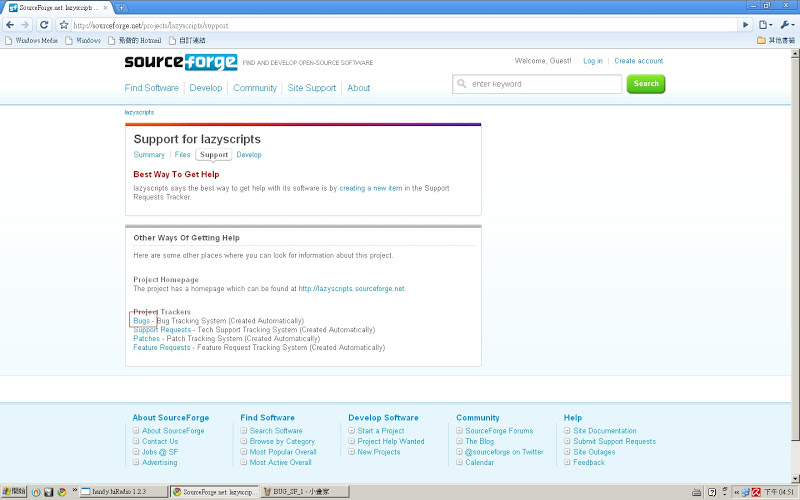This screenshot has height=500, width=800.
Task: Click the About SourceForge footer link
Action: 173,431
